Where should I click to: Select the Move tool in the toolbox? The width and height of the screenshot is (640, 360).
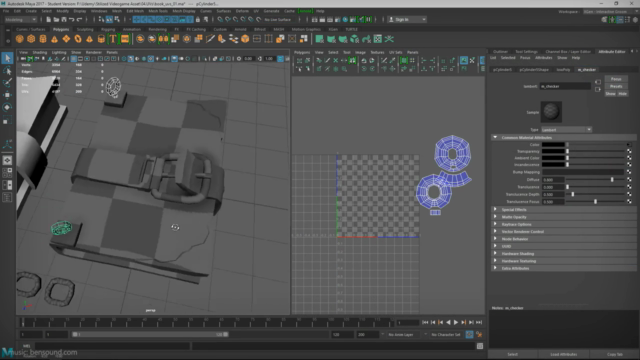point(7,95)
